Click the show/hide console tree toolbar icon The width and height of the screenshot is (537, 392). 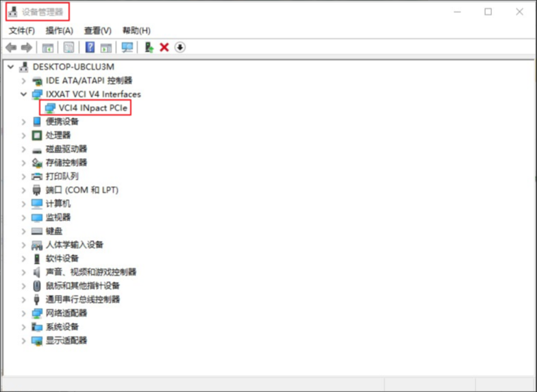point(48,48)
